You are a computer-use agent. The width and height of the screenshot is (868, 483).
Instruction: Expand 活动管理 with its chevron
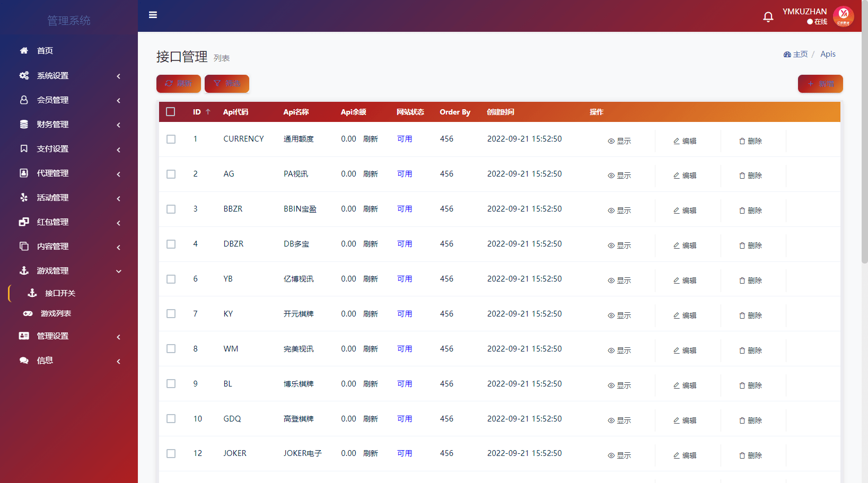click(119, 198)
